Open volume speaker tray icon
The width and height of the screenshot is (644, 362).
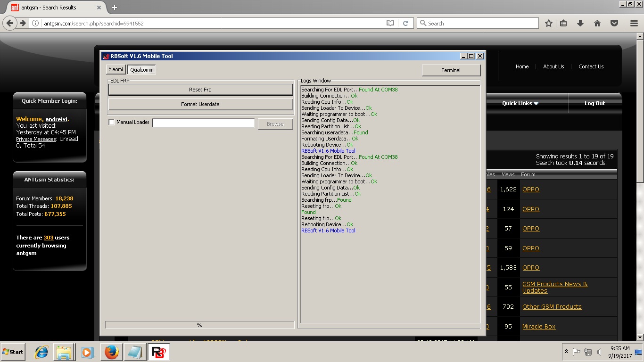point(599,352)
